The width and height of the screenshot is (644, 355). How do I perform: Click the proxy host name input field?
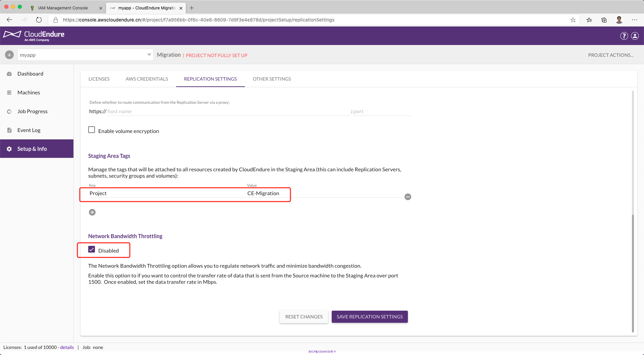tap(228, 112)
